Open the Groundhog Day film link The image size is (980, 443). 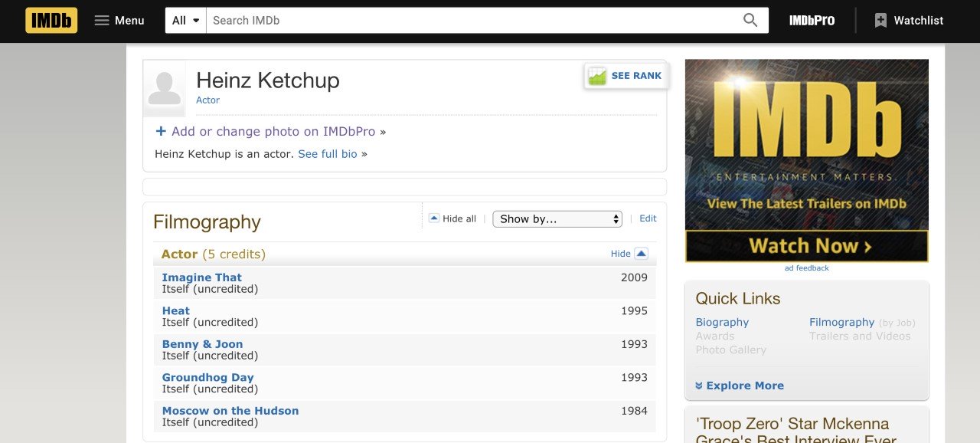click(208, 378)
